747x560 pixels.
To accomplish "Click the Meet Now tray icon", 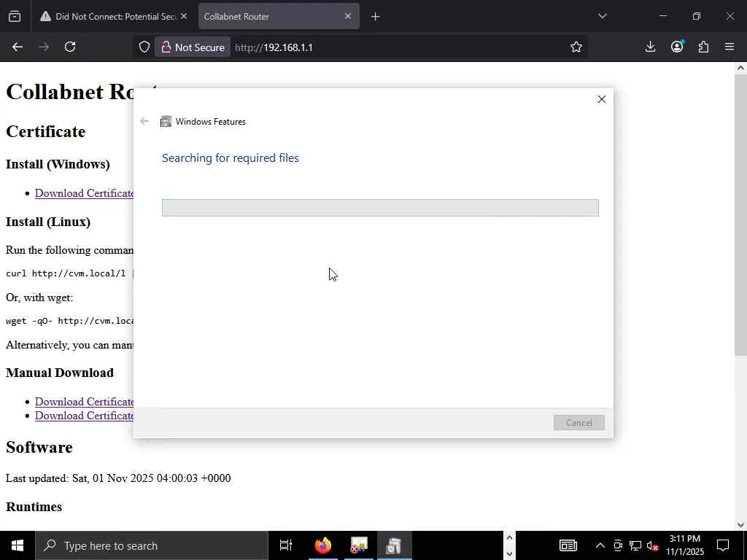I will [x=618, y=545].
